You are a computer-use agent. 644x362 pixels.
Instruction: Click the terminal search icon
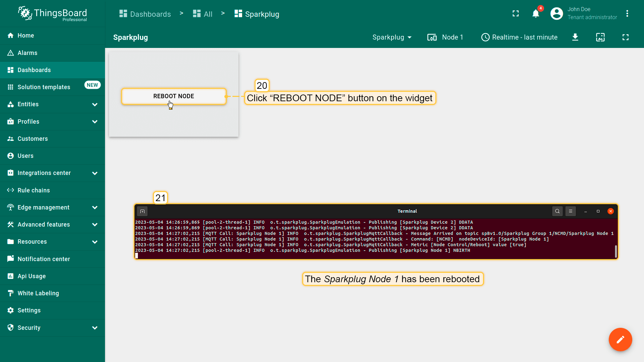557,211
